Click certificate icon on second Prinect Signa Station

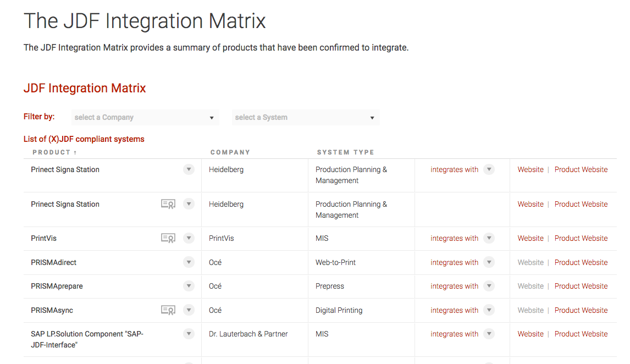[x=168, y=204]
